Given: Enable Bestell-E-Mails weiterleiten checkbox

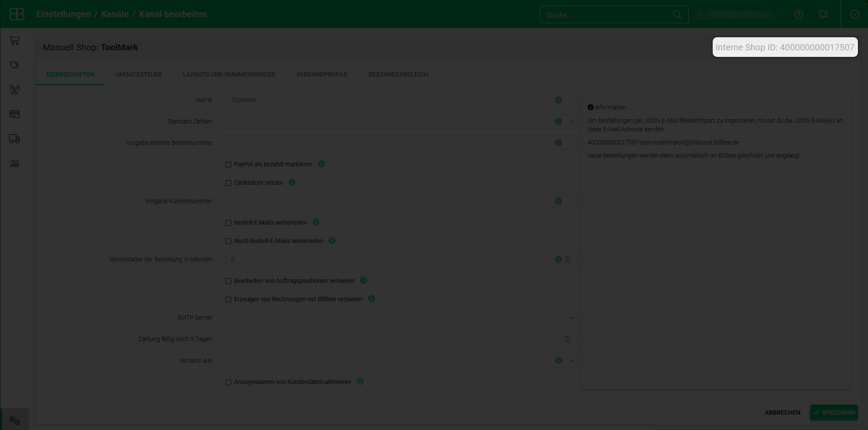Looking at the screenshot, I should tap(228, 223).
